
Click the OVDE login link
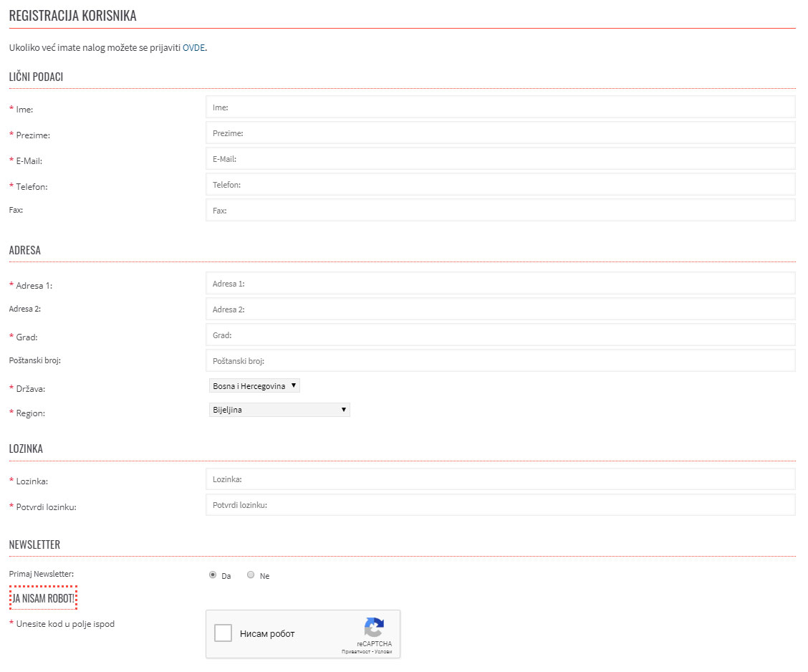tap(193, 48)
